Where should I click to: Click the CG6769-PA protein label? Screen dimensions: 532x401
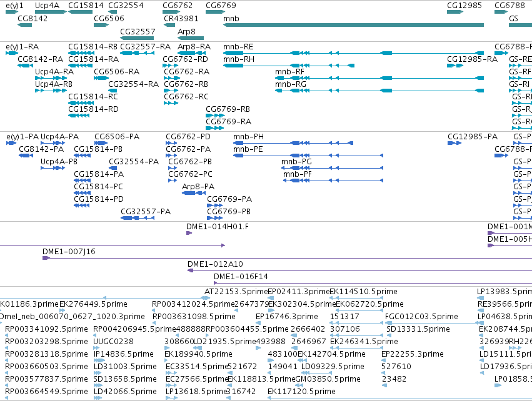click(229, 199)
